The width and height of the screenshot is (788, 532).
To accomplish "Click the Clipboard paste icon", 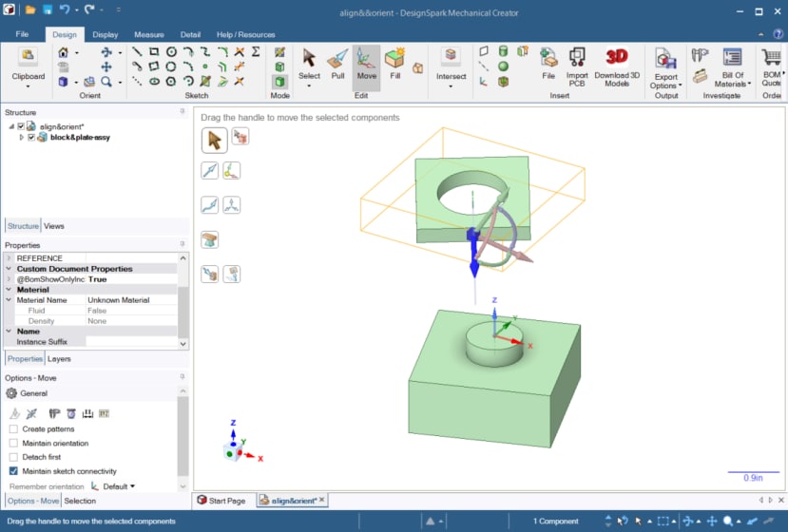I will [29, 56].
